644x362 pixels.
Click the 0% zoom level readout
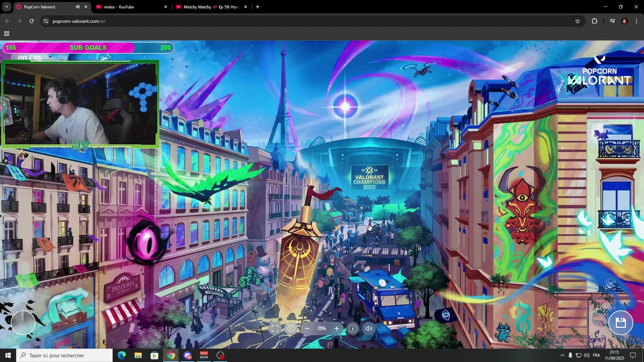322,328
